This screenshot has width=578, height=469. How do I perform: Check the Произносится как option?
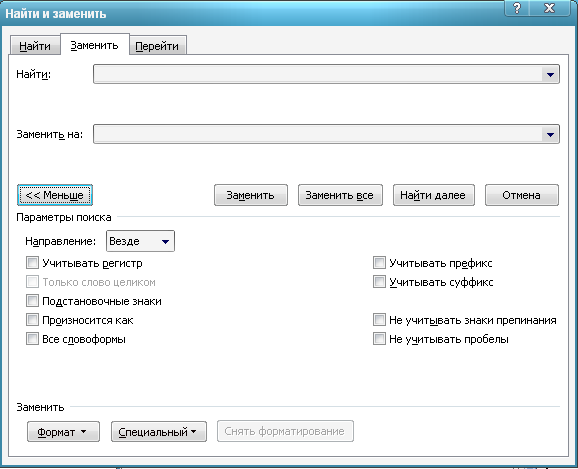[32, 320]
